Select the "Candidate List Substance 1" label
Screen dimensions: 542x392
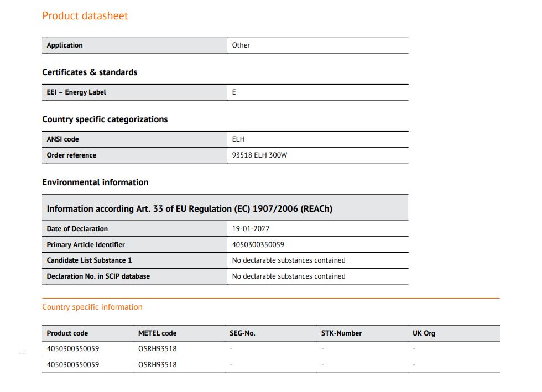point(89,260)
